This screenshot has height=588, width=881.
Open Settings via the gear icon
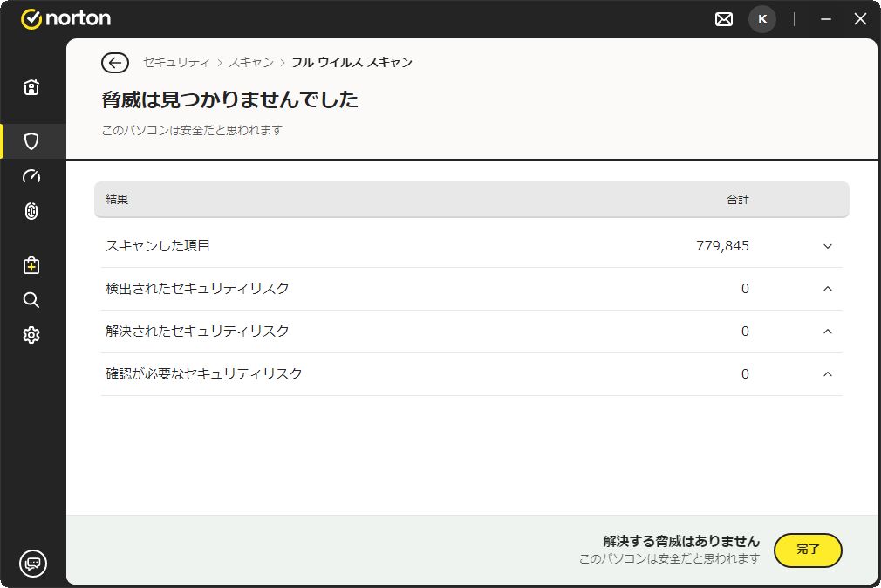pyautogui.click(x=31, y=335)
